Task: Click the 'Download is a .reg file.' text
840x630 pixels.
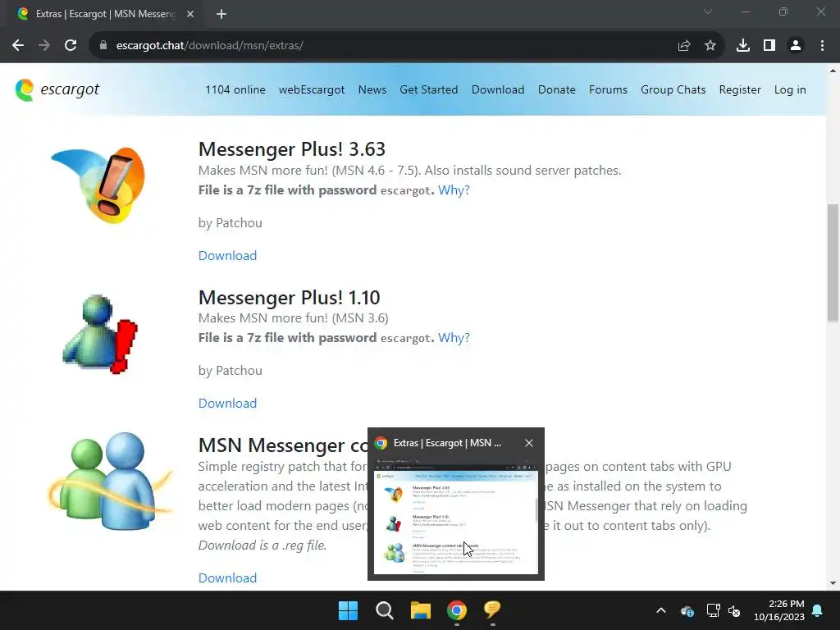Action: coord(262,546)
